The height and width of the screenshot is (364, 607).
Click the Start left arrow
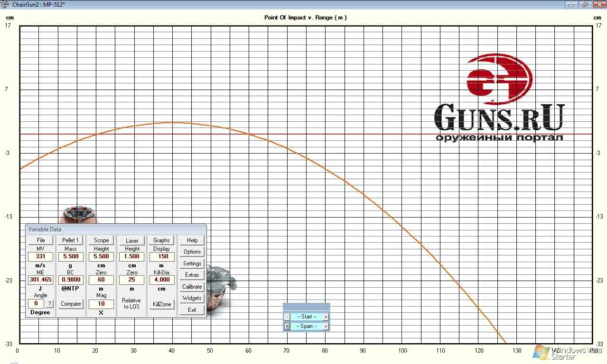pyautogui.click(x=287, y=317)
